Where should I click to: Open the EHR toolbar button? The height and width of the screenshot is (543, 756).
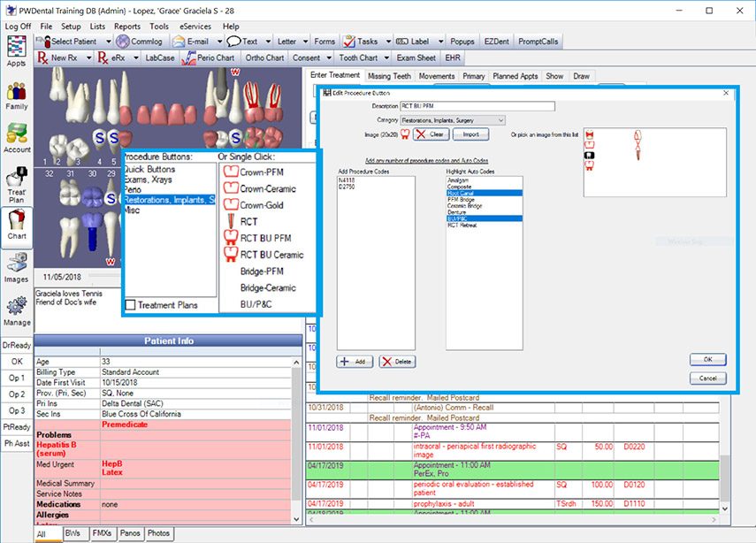tap(453, 57)
